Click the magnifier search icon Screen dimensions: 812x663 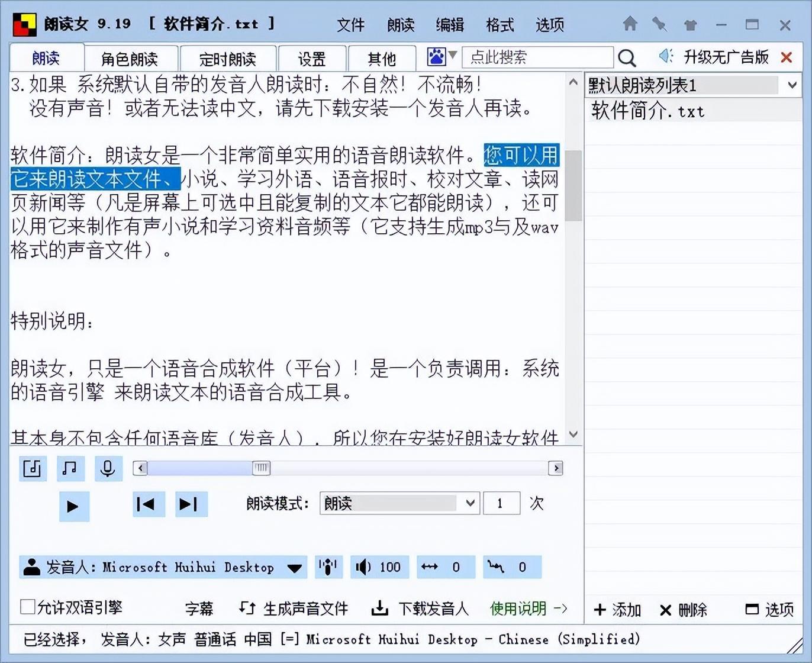tap(627, 57)
